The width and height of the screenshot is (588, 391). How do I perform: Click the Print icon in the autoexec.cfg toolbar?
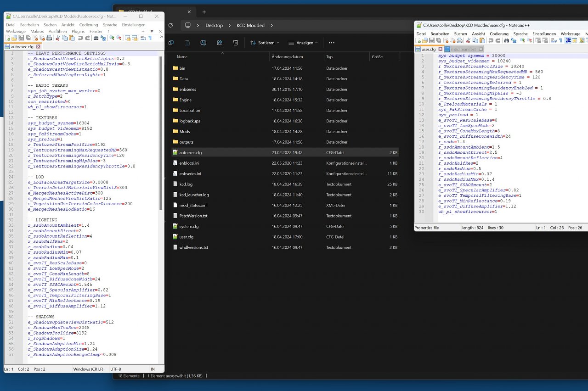[x=49, y=38]
